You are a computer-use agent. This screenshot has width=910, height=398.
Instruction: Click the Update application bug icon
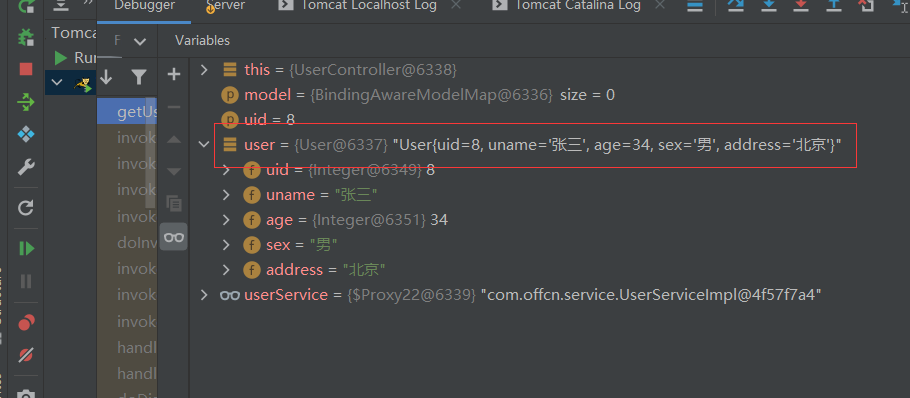[26, 38]
